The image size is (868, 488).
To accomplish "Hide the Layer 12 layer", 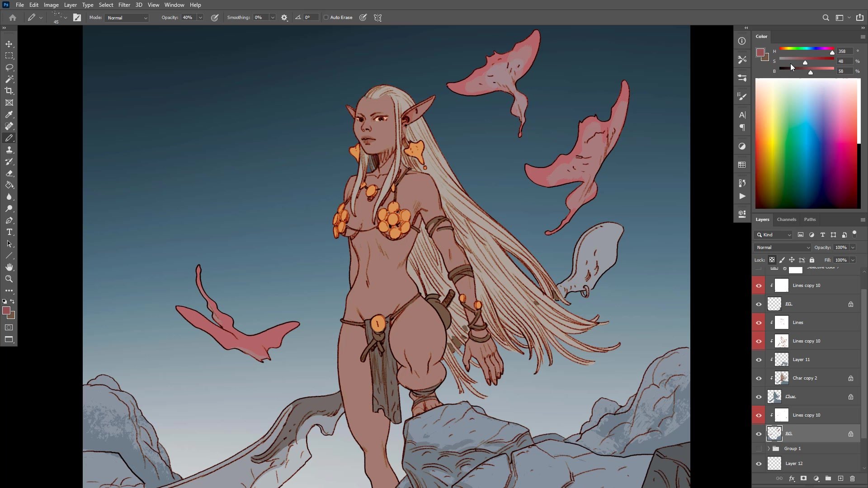I will click(759, 464).
